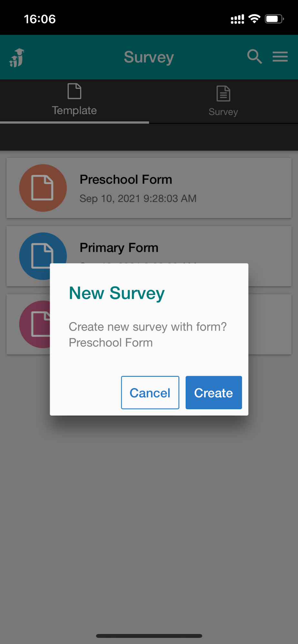Cancel the New Survey dialog
This screenshot has width=298, height=644.
150,393
